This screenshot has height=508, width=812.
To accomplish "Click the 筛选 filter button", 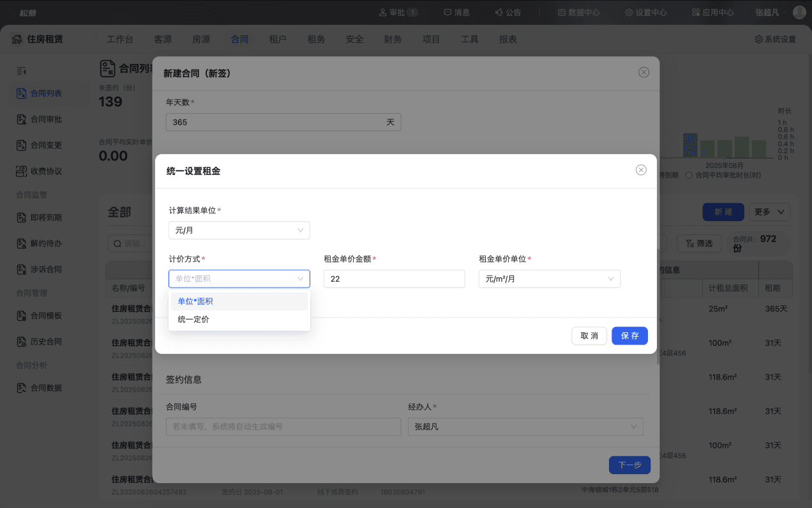I will coord(699,243).
